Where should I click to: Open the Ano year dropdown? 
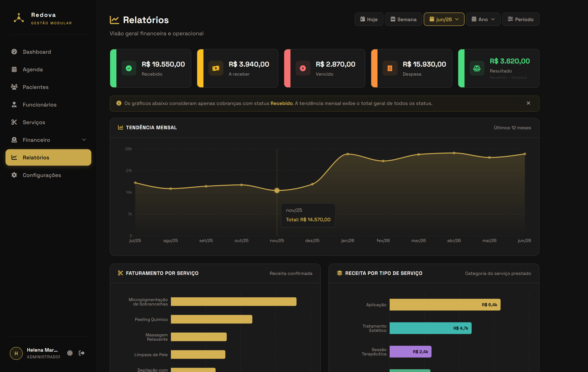point(483,19)
